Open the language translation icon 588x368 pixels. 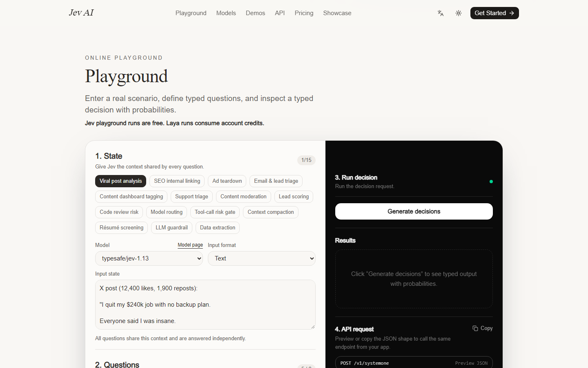[x=441, y=13]
